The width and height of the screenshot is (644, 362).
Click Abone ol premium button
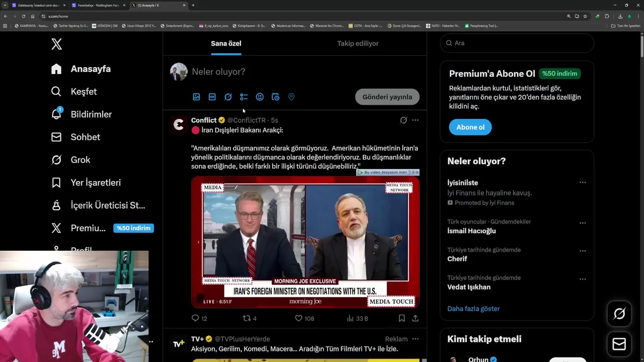tap(470, 127)
